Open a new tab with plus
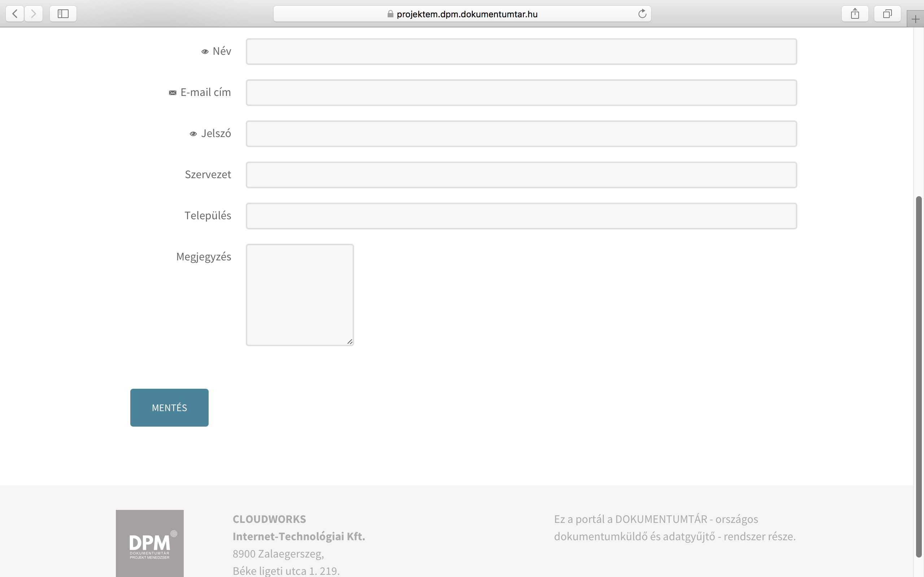 click(x=915, y=19)
